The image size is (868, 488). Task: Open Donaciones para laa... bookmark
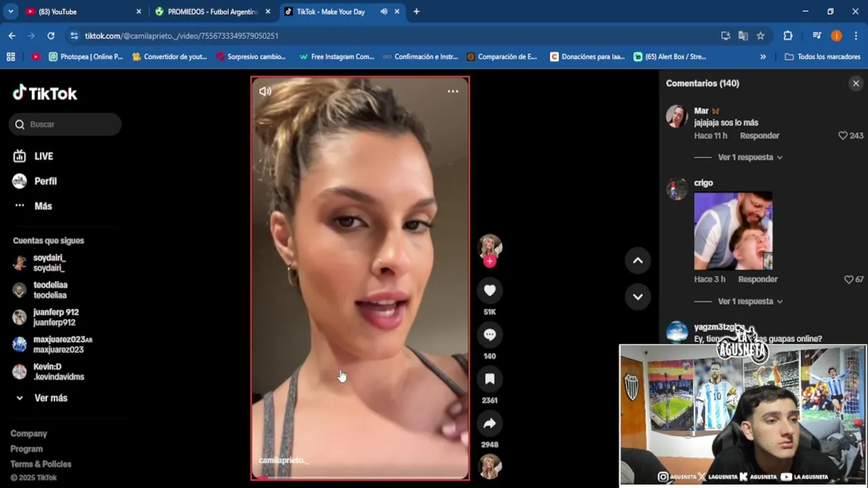pyautogui.click(x=587, y=57)
